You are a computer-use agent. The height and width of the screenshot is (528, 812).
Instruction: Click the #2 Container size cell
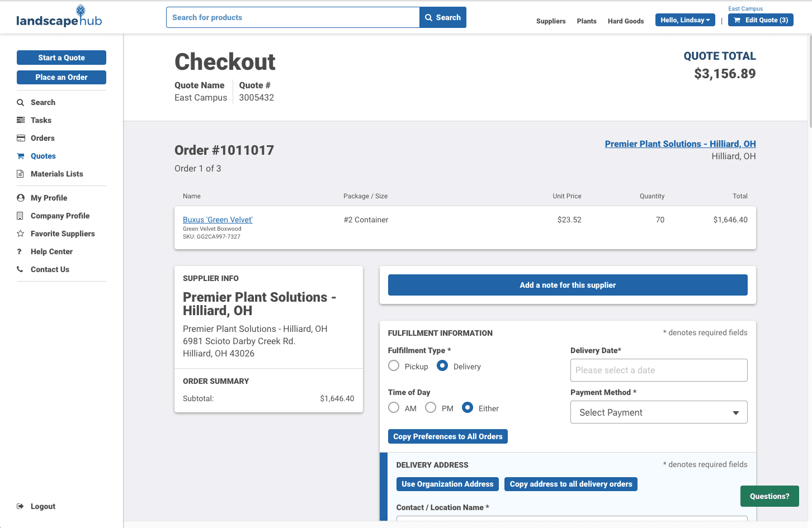point(366,220)
